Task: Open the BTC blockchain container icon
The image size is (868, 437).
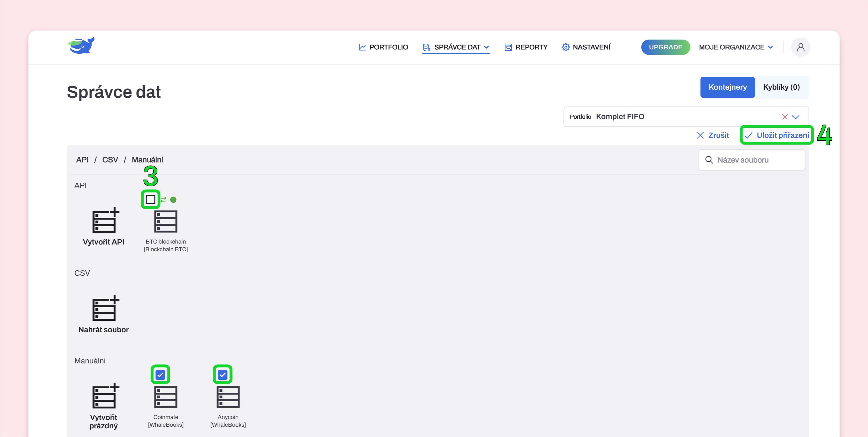Action: pos(166,221)
